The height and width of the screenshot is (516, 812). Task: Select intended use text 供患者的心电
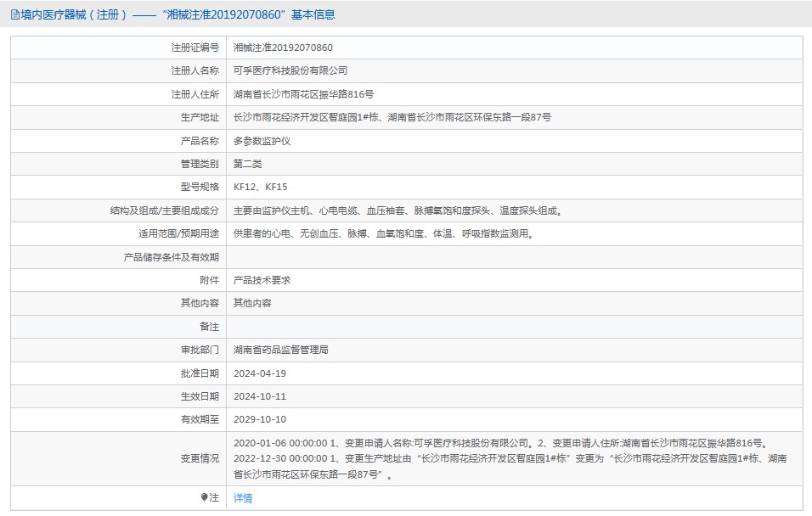(x=384, y=233)
